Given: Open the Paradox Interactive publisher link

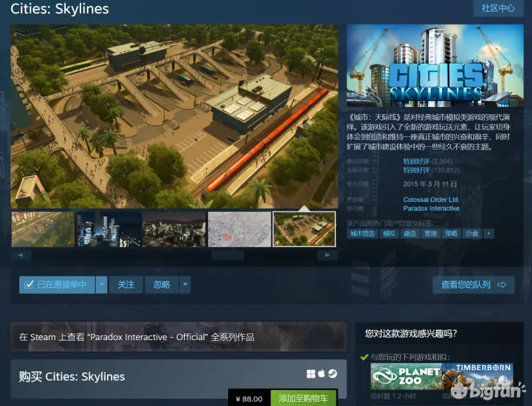Looking at the screenshot, I should (431, 209).
